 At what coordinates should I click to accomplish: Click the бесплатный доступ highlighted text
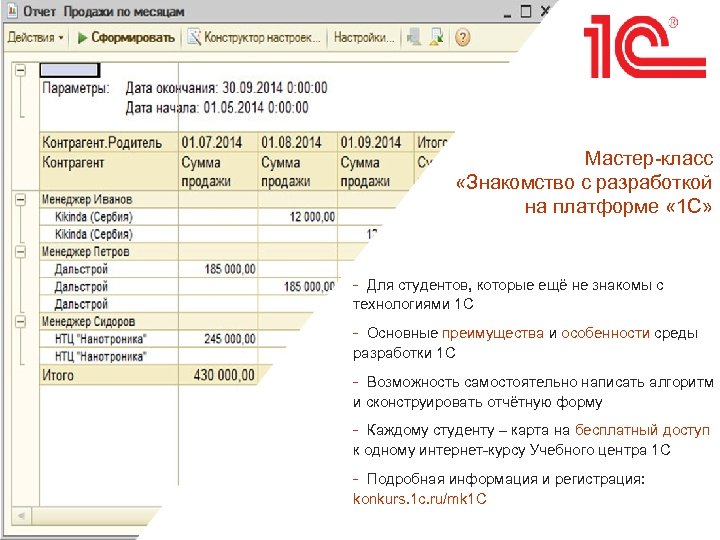click(642, 430)
